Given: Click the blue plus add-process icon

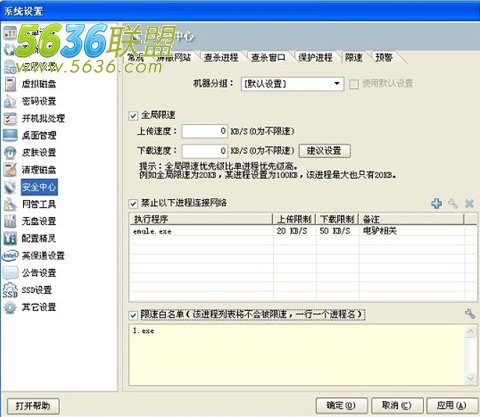Looking at the screenshot, I should tap(437, 203).
